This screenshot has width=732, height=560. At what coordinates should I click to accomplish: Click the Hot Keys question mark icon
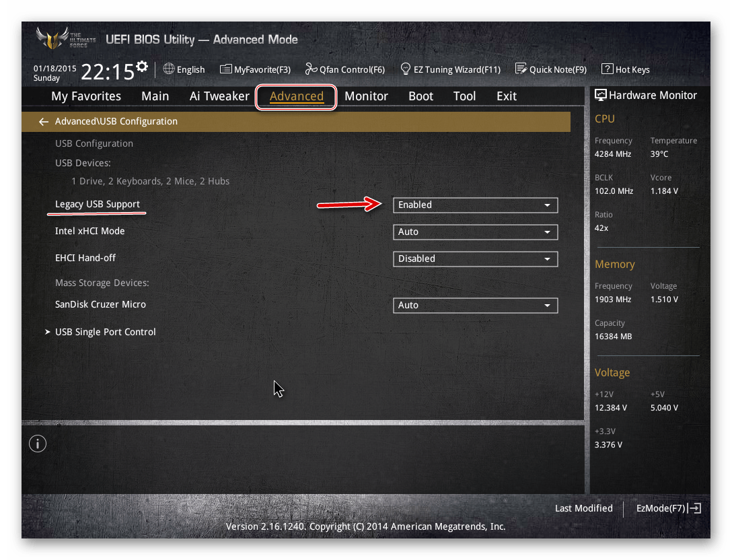(x=607, y=69)
